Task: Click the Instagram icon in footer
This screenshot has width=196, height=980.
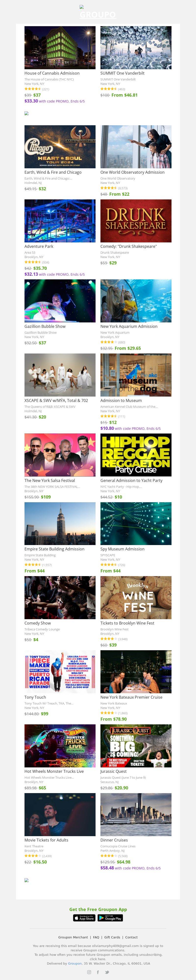Action: click(x=89, y=972)
